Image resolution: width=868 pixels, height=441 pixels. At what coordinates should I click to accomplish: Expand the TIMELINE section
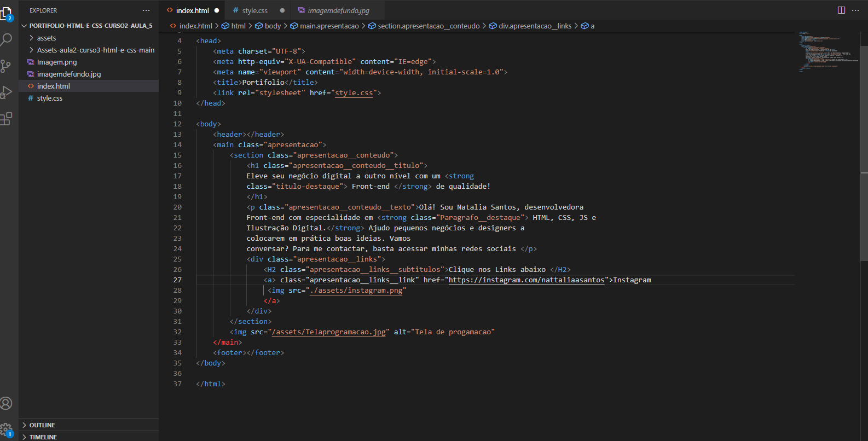(89, 437)
